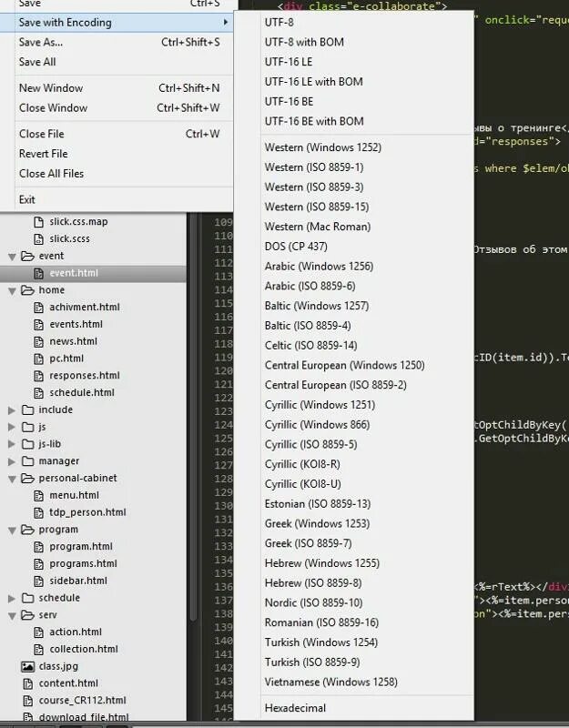569x728 pixels.
Task: Select Save All in the menu
Action: point(117,62)
